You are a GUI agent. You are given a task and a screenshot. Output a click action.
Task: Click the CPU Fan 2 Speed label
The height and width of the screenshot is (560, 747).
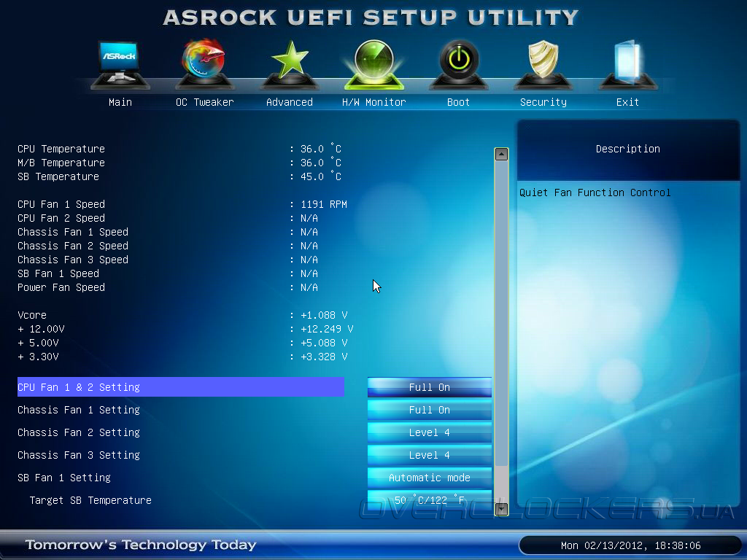[61, 218]
